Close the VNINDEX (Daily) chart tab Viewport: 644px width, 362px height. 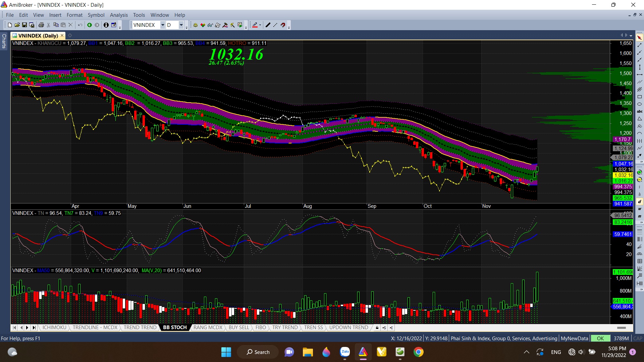pyautogui.click(x=62, y=35)
